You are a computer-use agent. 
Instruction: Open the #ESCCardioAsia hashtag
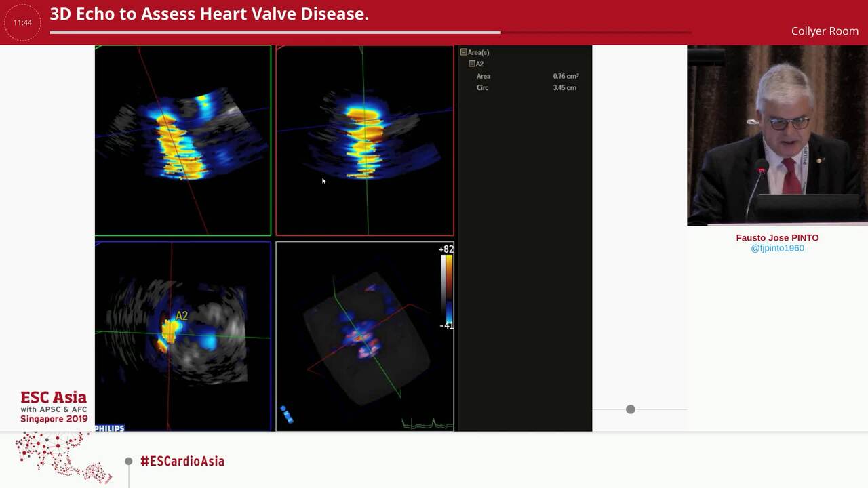click(x=182, y=461)
